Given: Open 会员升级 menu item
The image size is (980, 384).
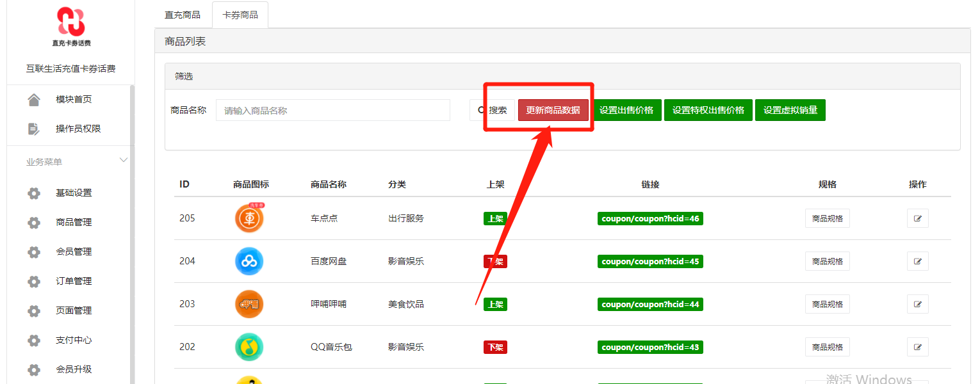Looking at the screenshot, I should pos(74,369).
